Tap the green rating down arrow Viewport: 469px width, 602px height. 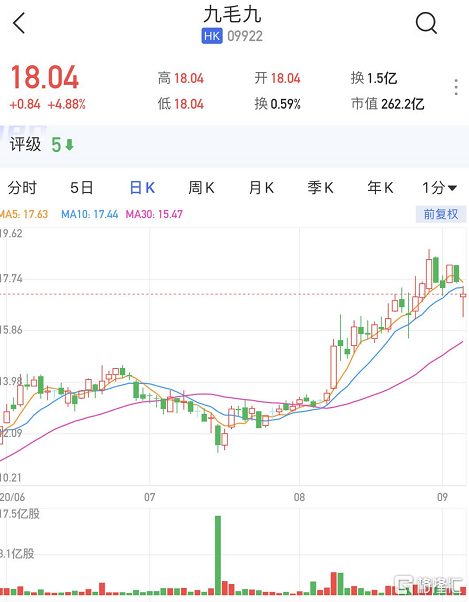point(69,145)
